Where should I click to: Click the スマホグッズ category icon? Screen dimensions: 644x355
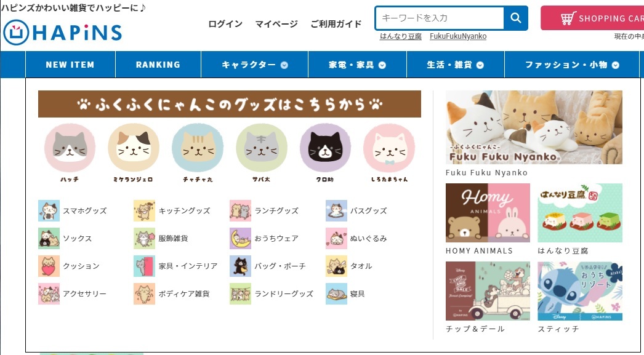pos(49,210)
